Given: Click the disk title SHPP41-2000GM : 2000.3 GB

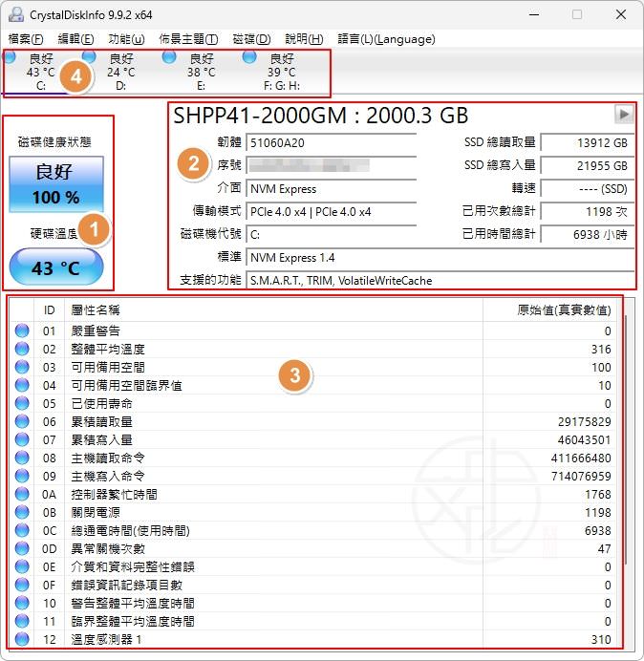Looking at the screenshot, I should click(x=320, y=115).
